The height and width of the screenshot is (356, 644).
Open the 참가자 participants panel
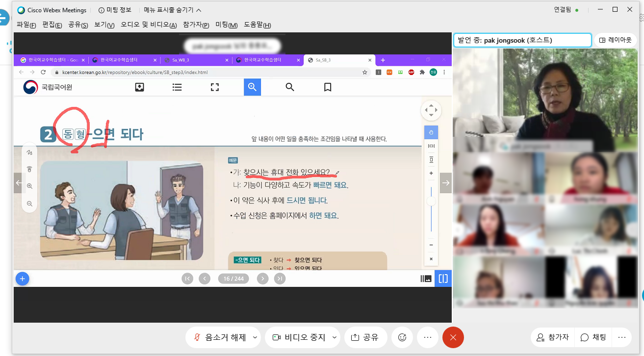tap(552, 337)
